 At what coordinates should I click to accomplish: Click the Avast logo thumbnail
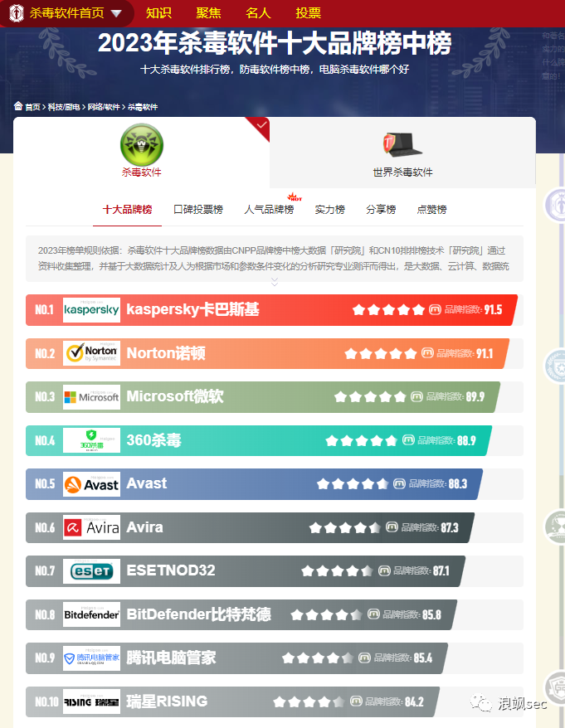(91, 483)
